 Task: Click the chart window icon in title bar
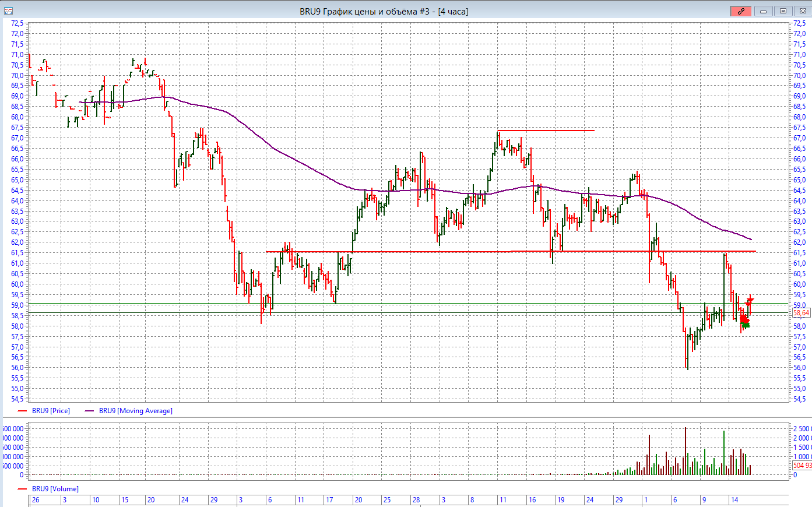tap(8, 10)
